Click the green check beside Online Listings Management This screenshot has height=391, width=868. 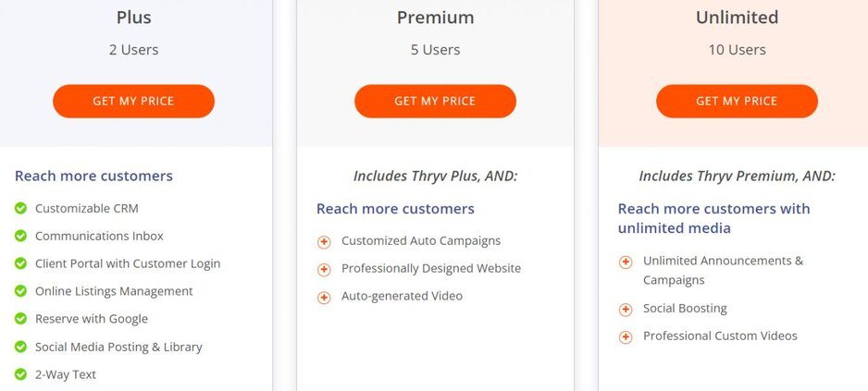pos(20,291)
